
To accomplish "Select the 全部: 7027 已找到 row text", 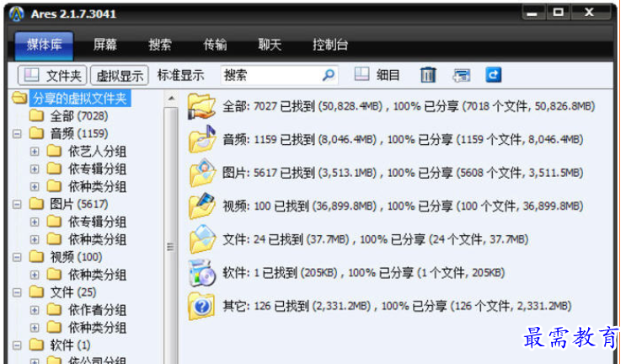I will pyautogui.click(x=409, y=106).
